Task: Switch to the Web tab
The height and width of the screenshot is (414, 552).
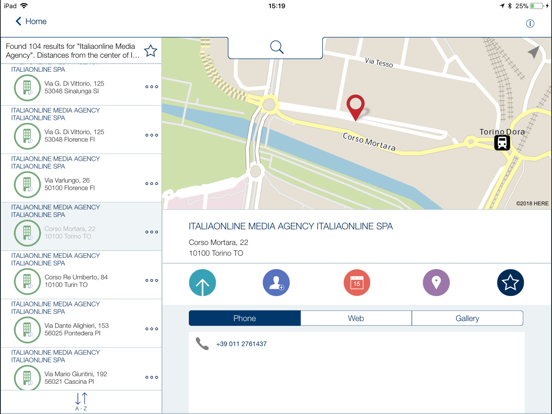Action: tap(356, 318)
